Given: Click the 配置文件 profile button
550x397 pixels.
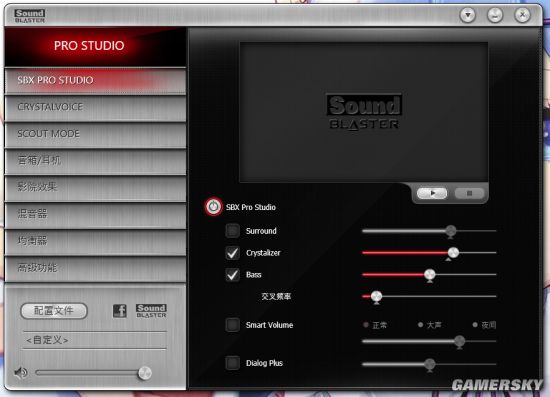Looking at the screenshot, I should pyautogui.click(x=54, y=311).
